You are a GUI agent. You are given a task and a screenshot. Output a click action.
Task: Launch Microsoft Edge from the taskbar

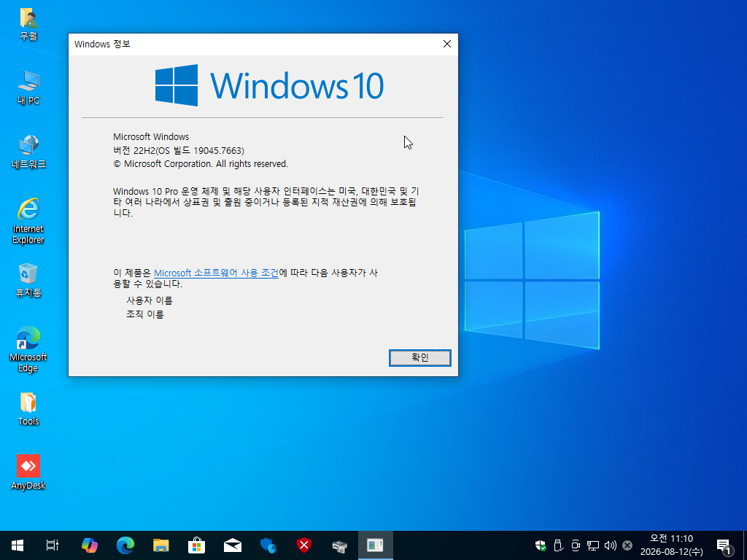tap(125, 545)
